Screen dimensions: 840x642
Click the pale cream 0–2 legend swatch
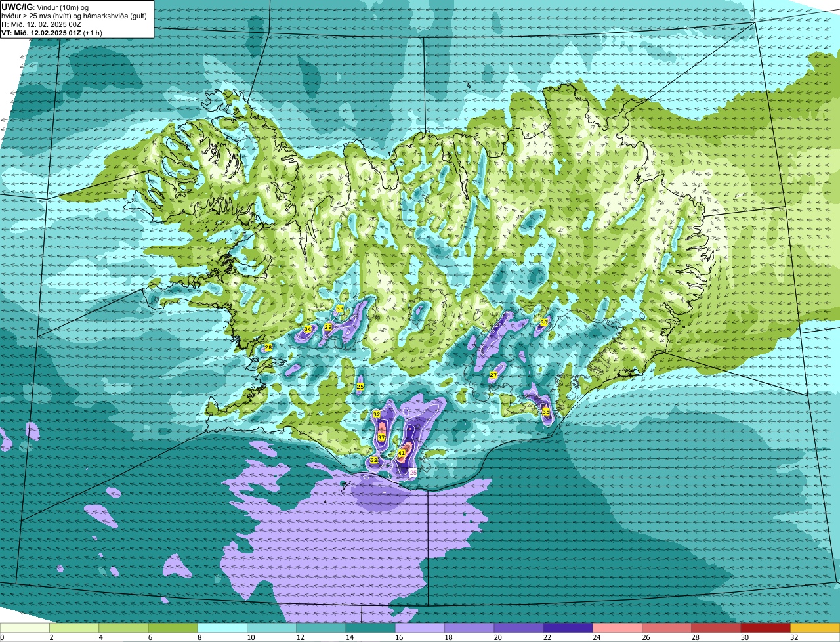click(24, 628)
